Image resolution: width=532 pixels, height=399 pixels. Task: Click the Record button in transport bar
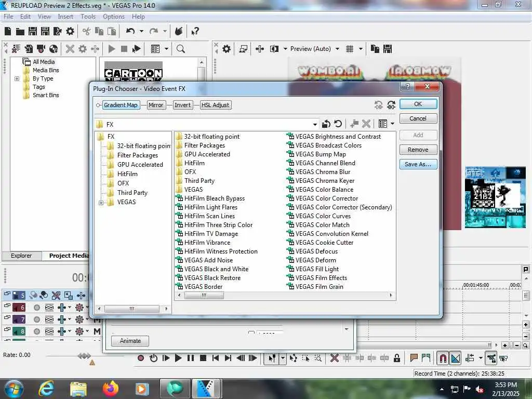pos(141,358)
